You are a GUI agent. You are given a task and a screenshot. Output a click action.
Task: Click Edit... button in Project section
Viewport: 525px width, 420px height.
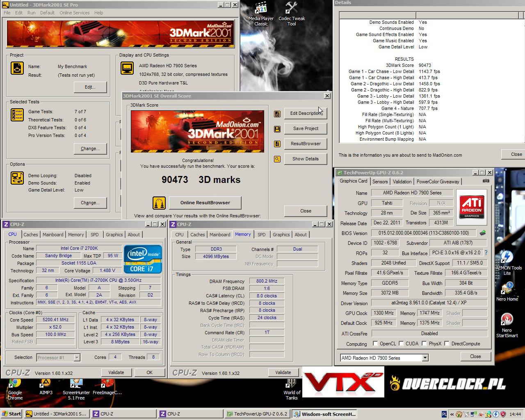90,87
